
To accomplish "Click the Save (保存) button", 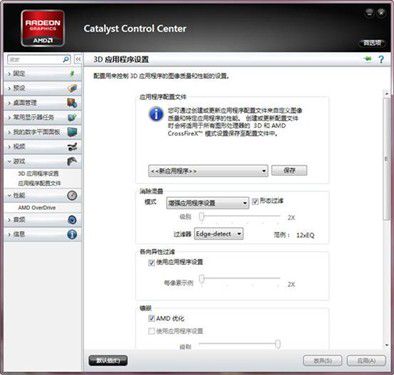I will point(289,170).
